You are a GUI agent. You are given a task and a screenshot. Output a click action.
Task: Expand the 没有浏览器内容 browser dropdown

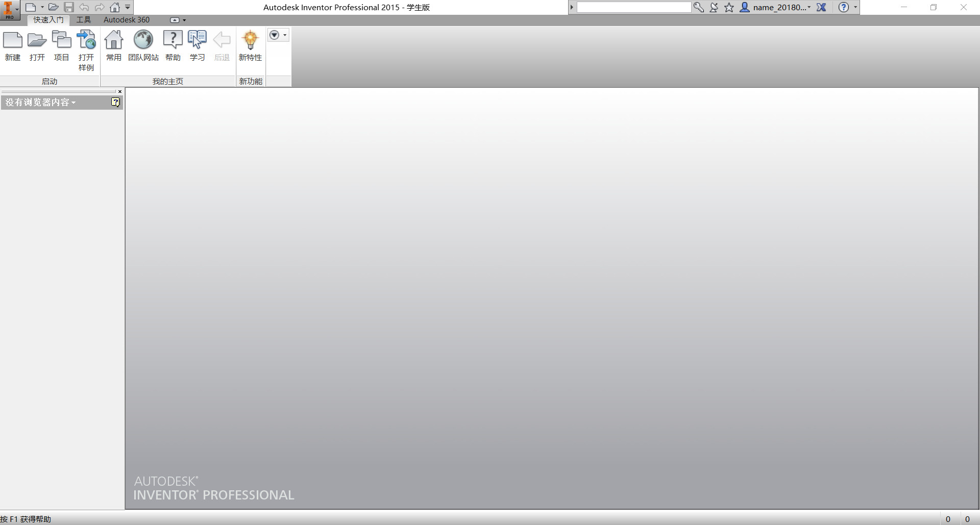pyautogui.click(x=41, y=103)
